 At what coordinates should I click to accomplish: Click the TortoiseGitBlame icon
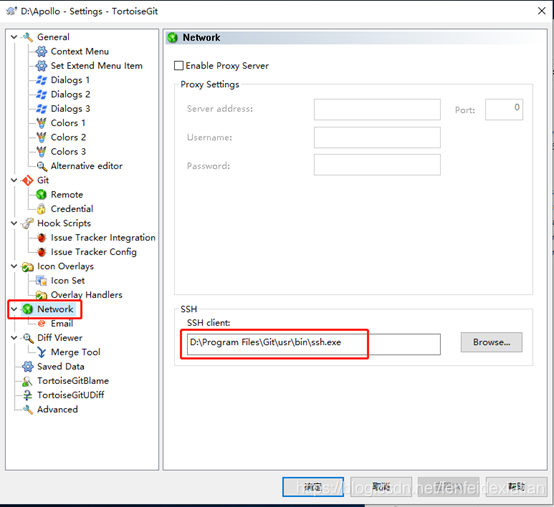pyautogui.click(x=28, y=381)
